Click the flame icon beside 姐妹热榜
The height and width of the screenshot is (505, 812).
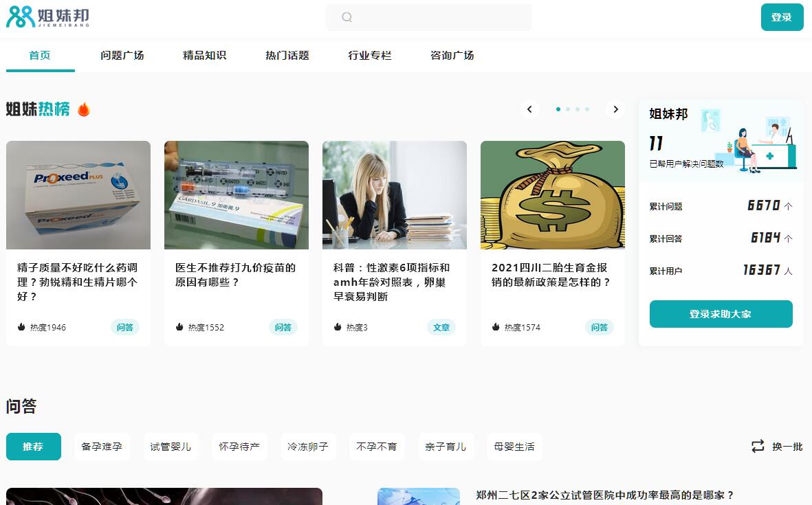(x=84, y=109)
